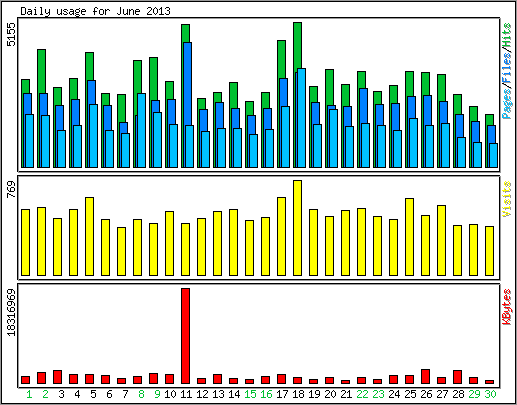Click day label 20 on the axis
Image resolution: width=517 pixels, height=405 pixels.
(x=330, y=395)
